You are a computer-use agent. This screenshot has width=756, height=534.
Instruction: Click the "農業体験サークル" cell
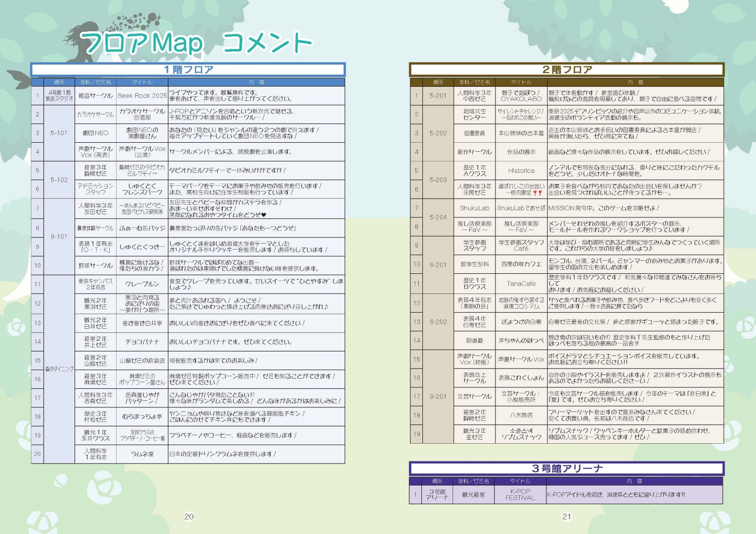point(96,228)
